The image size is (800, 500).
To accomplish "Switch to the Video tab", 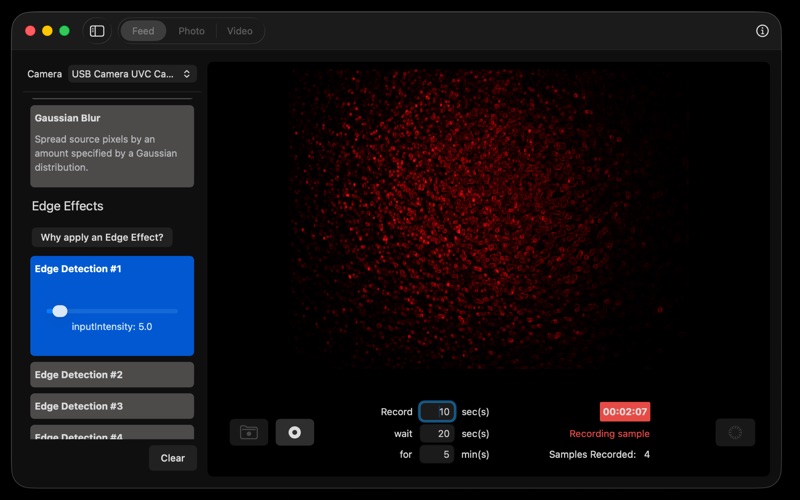I will (240, 31).
